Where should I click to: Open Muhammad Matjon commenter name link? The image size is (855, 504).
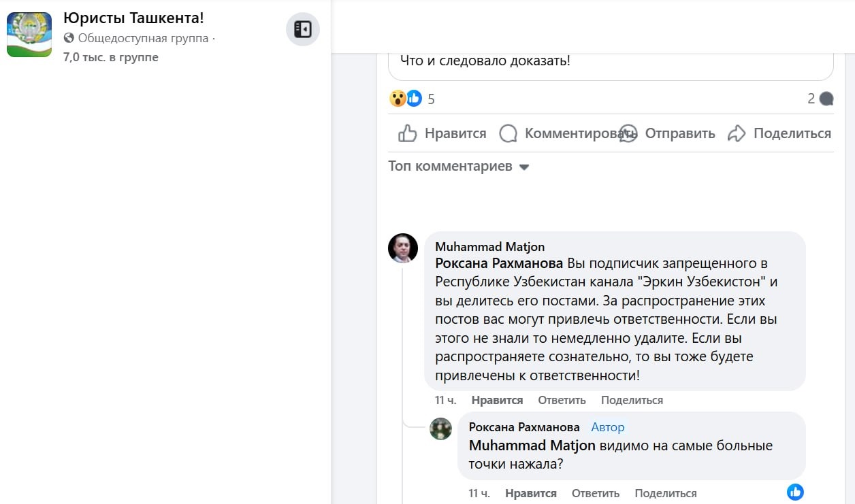[x=489, y=247]
